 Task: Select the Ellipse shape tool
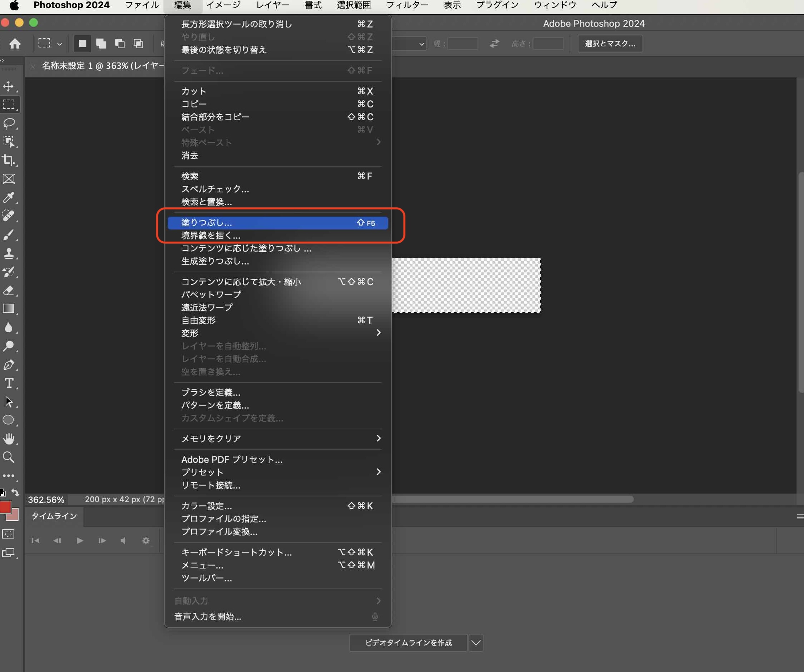9,420
